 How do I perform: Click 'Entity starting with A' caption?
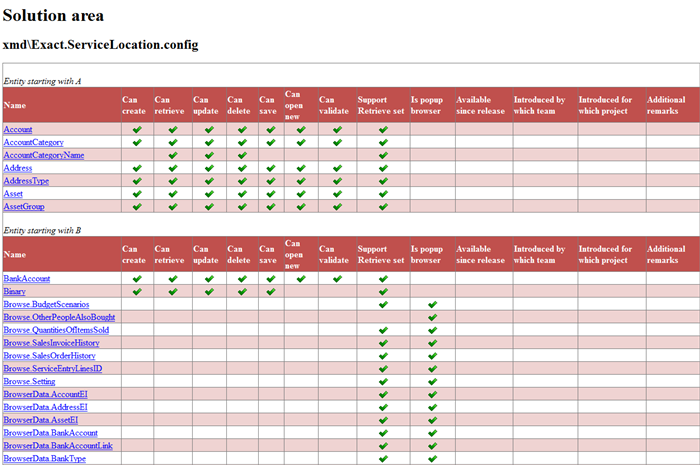(42, 81)
